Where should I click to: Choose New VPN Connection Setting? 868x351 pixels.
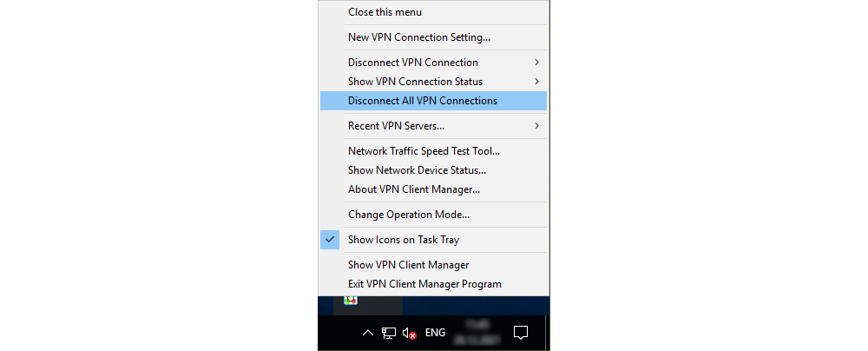pyautogui.click(x=419, y=37)
